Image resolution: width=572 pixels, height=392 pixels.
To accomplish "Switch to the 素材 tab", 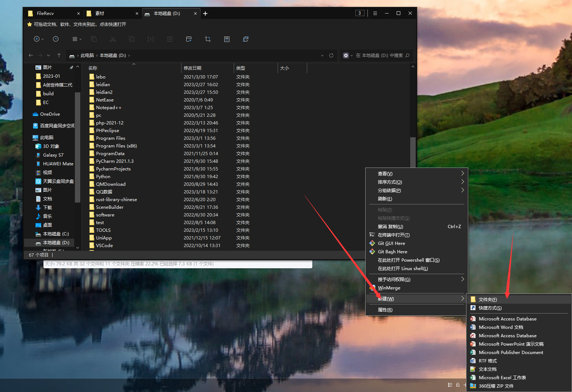I will [x=112, y=14].
